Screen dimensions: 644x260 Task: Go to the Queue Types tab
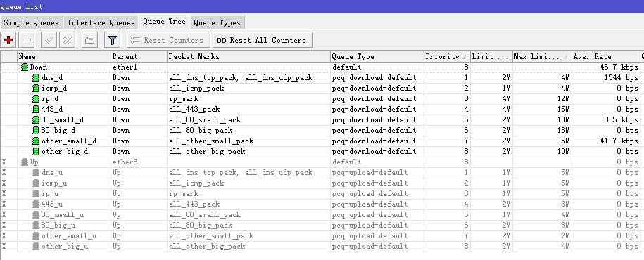point(217,22)
